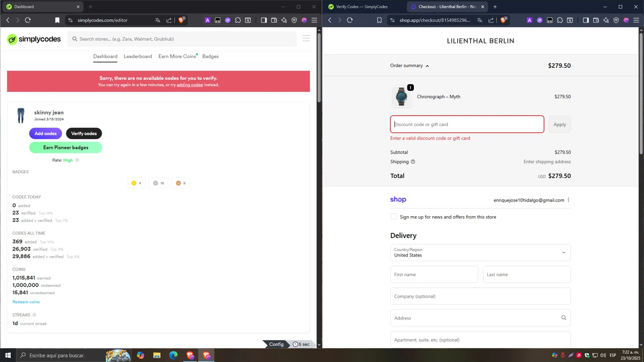Bookmark the simplycodes page in left window

coord(57,20)
